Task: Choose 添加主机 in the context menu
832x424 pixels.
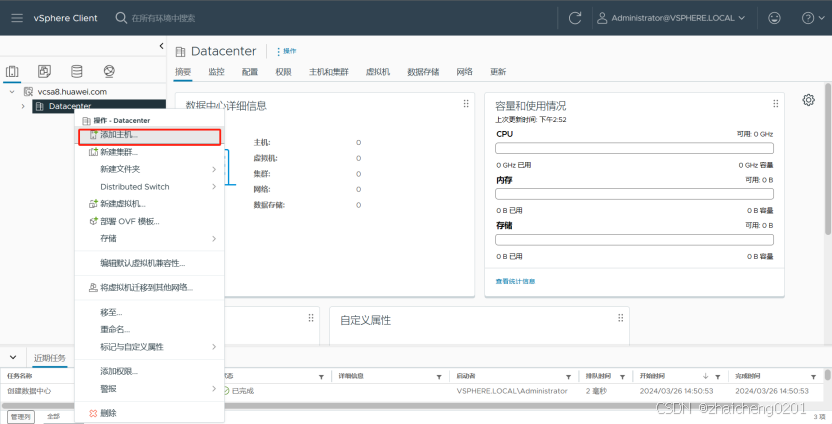Action: tap(150, 136)
